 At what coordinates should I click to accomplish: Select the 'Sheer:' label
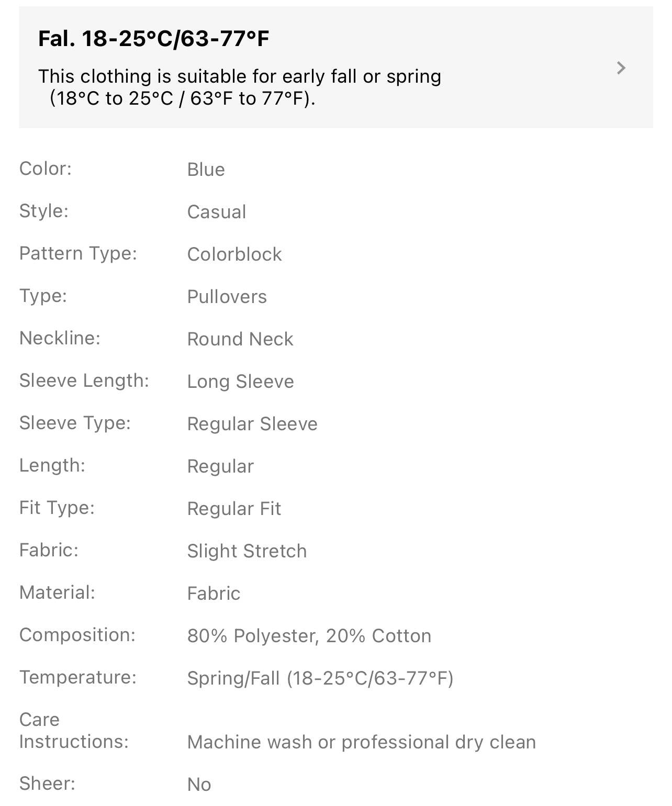[x=47, y=783]
